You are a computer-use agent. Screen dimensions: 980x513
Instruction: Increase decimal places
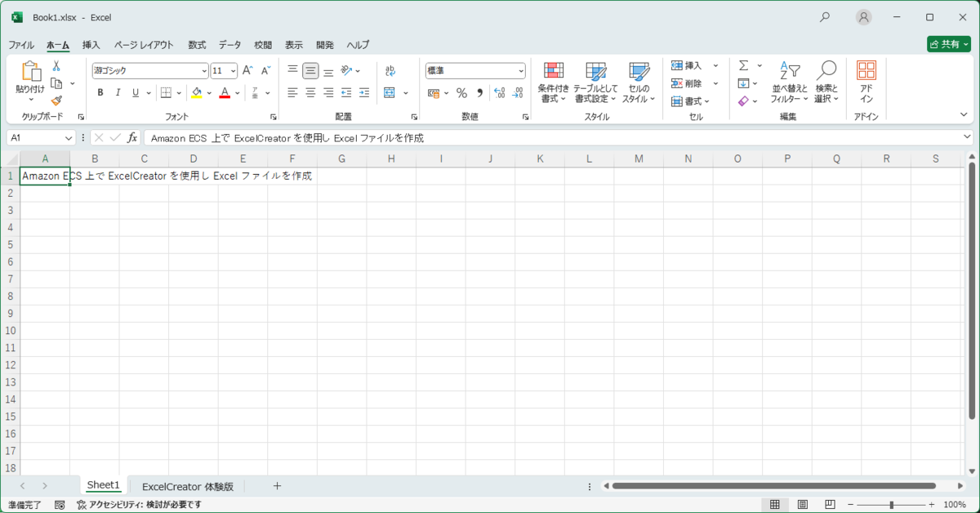(500, 92)
